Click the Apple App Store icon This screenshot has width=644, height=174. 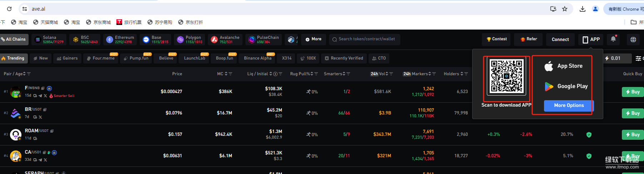pyautogui.click(x=549, y=66)
